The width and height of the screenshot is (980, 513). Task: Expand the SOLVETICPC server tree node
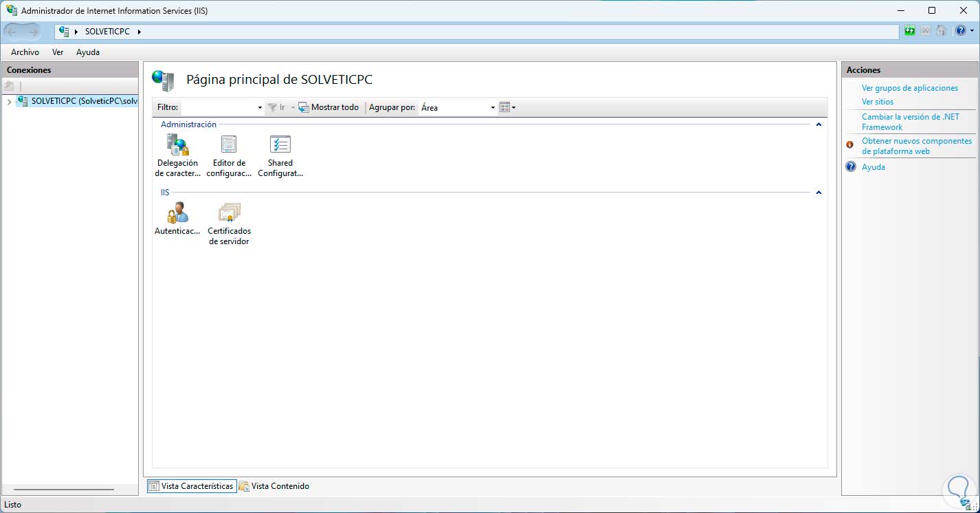click(x=8, y=102)
